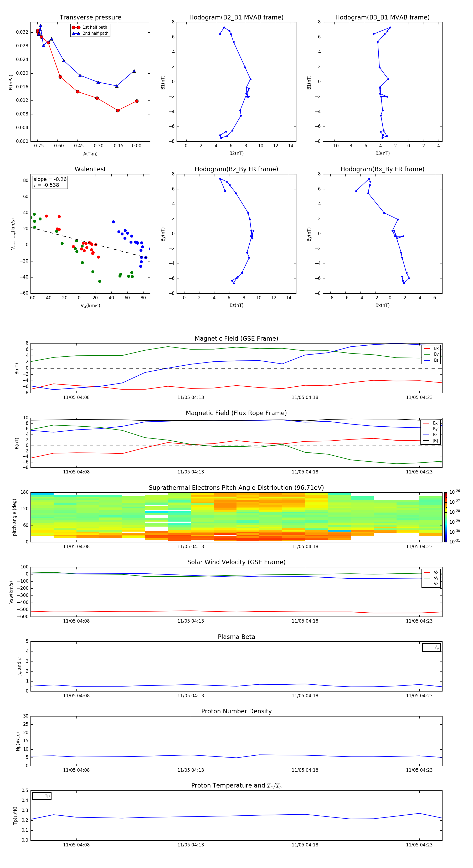The width and height of the screenshot is (473, 868).
Task: Select the Bz entry in GSE legend
Action: 431,360
